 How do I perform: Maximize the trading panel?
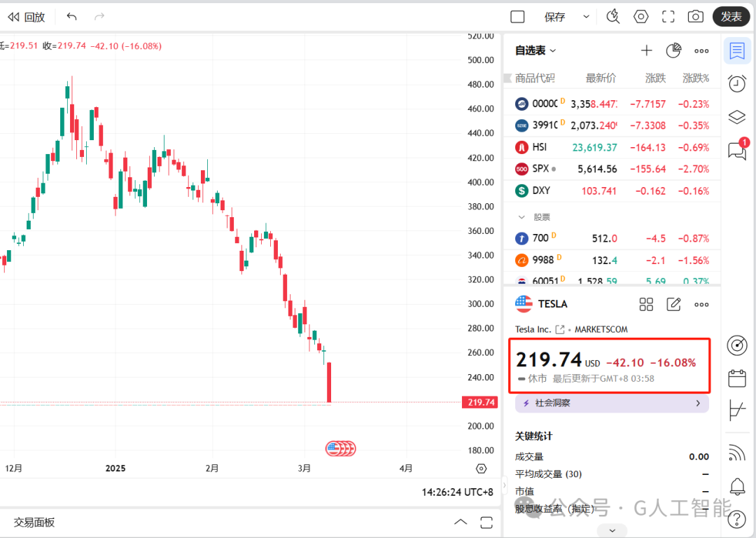[486, 522]
